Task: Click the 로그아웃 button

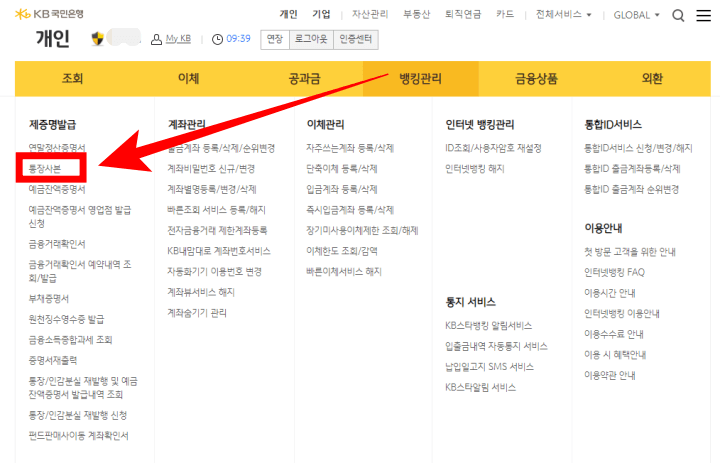Action: tap(311, 40)
